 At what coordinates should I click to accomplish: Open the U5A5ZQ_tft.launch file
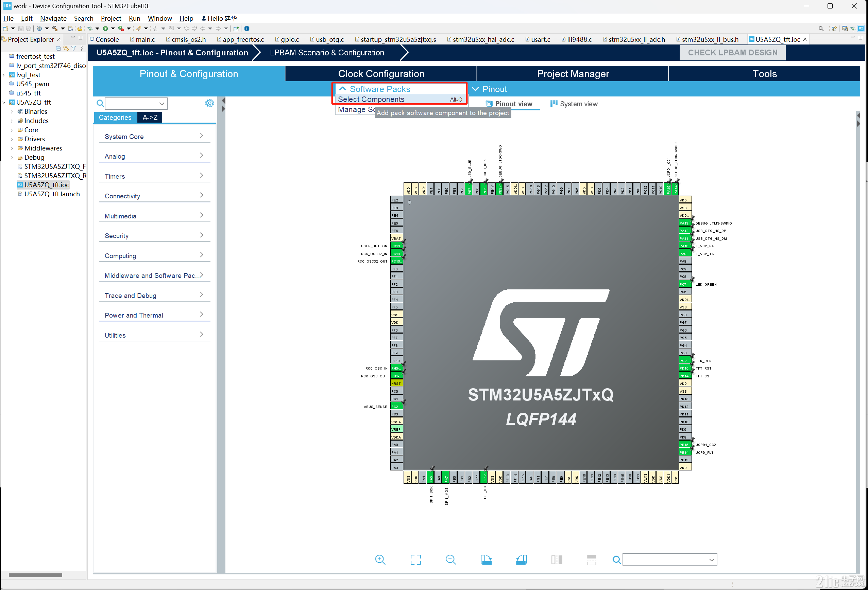52,194
